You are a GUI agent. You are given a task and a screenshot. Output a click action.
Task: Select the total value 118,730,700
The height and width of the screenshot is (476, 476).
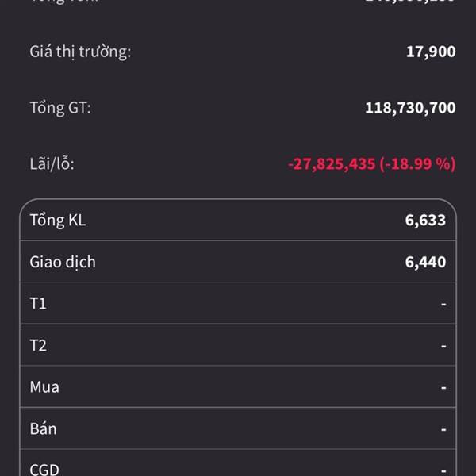click(x=410, y=107)
